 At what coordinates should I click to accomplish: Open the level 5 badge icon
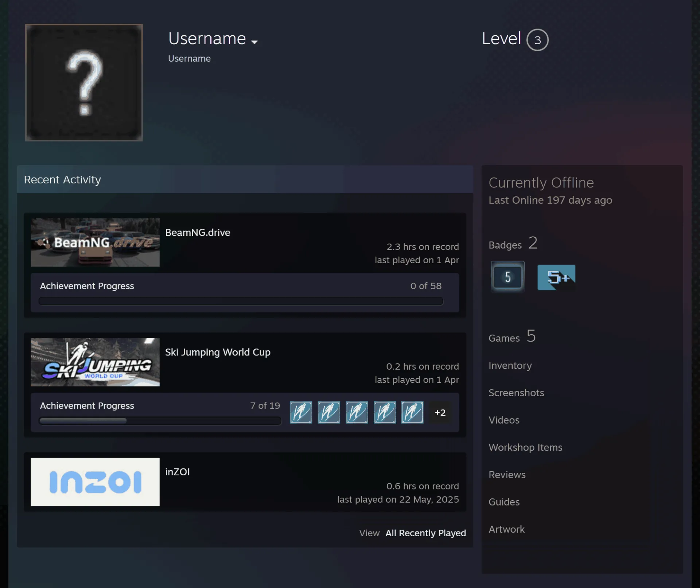pos(507,277)
